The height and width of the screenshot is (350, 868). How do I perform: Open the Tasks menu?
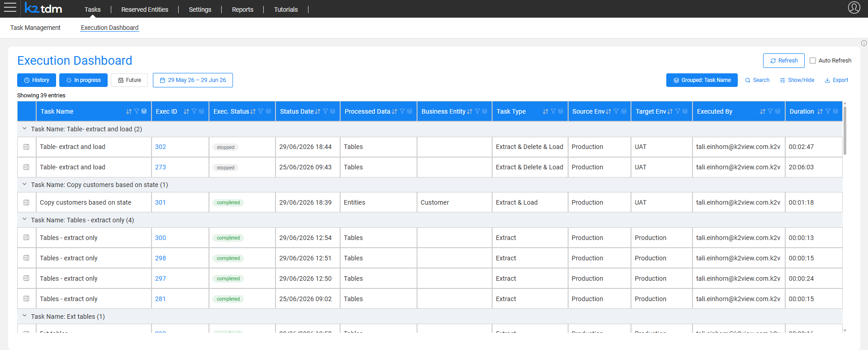[92, 10]
